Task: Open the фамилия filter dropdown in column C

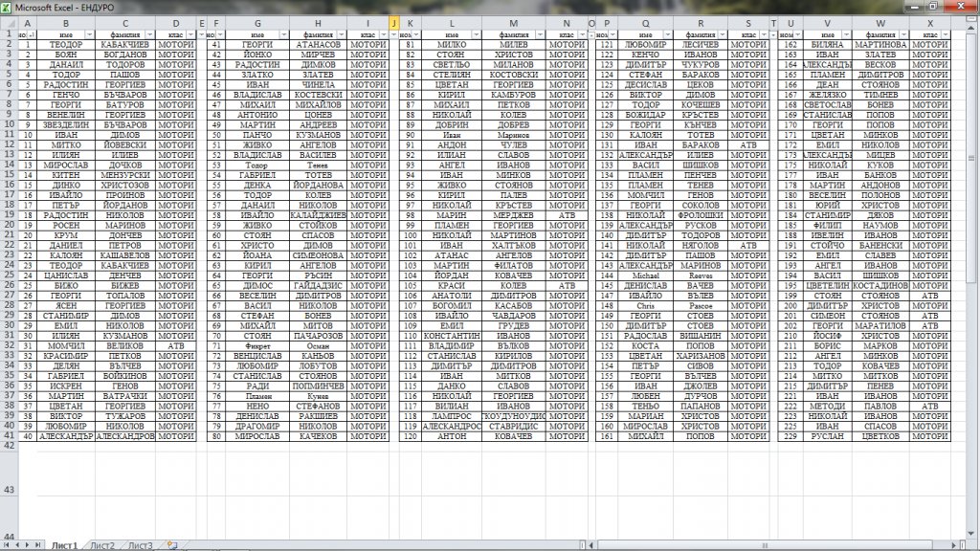Action: pyautogui.click(x=148, y=34)
